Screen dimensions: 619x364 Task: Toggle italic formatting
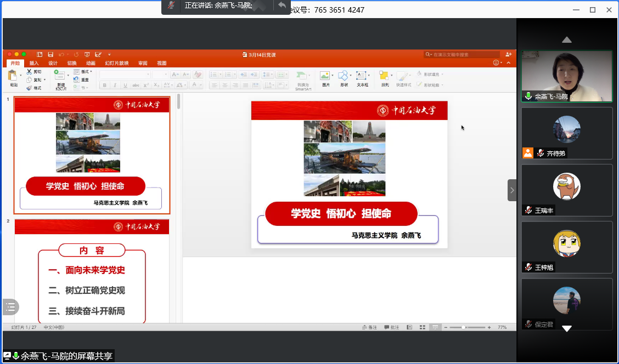click(x=115, y=85)
